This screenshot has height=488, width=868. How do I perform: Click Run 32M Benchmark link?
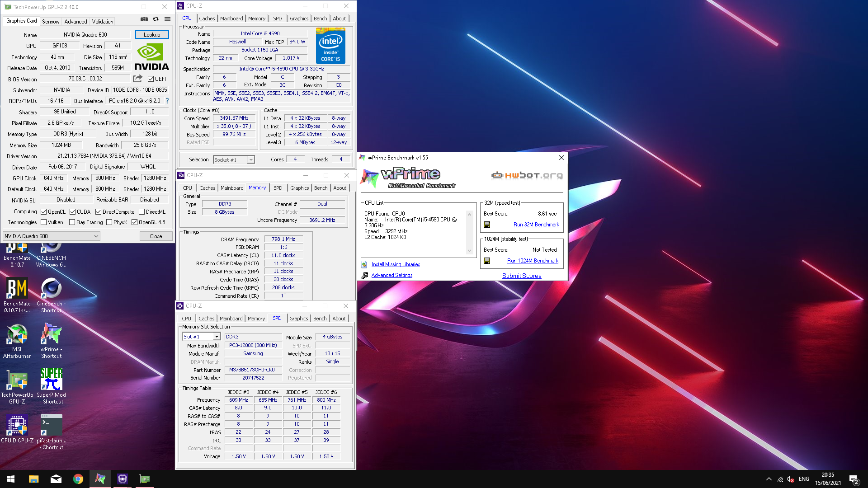pos(536,225)
